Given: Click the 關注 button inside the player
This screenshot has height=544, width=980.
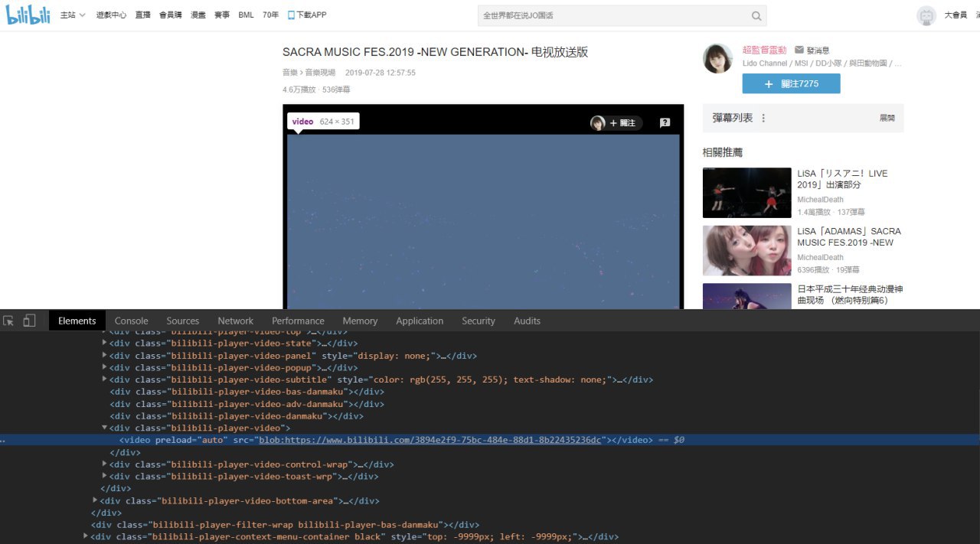Looking at the screenshot, I should (622, 123).
